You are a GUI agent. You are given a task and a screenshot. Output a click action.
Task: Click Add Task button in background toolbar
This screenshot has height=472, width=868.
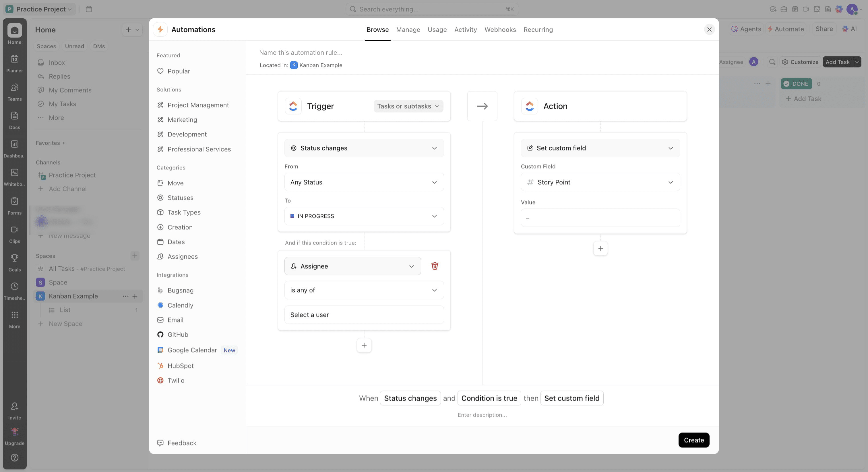pos(837,62)
